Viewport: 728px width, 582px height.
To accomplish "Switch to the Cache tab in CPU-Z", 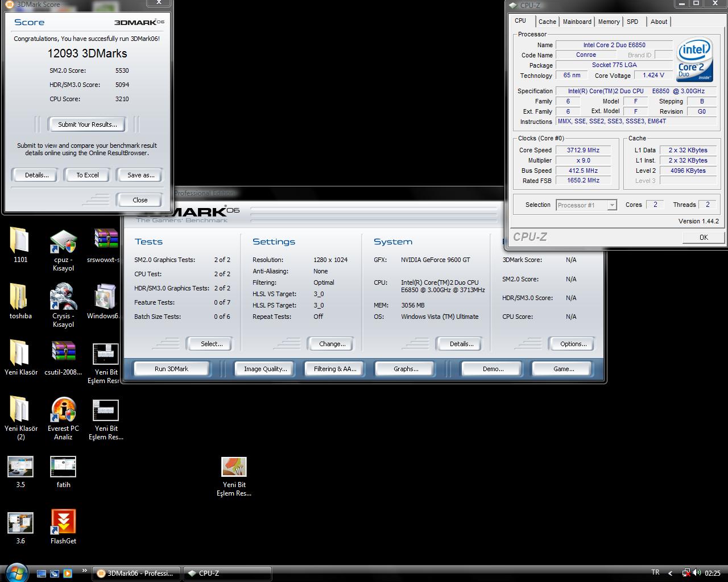I will [547, 22].
